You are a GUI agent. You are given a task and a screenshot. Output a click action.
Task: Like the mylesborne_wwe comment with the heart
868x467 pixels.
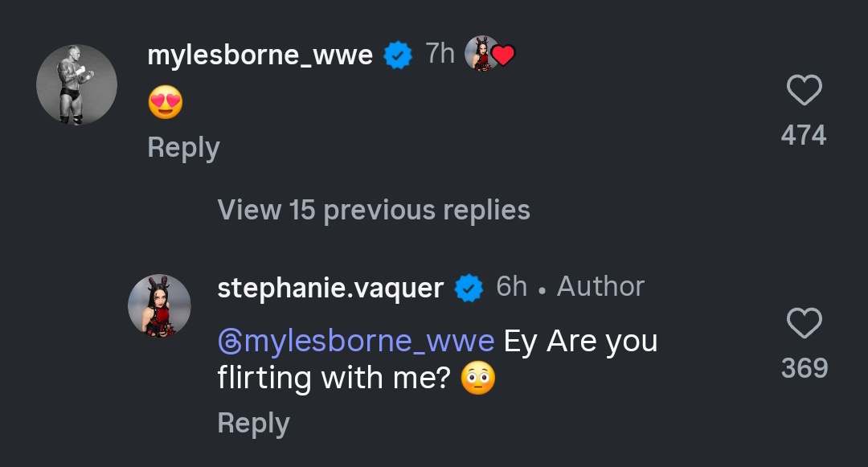tap(804, 91)
